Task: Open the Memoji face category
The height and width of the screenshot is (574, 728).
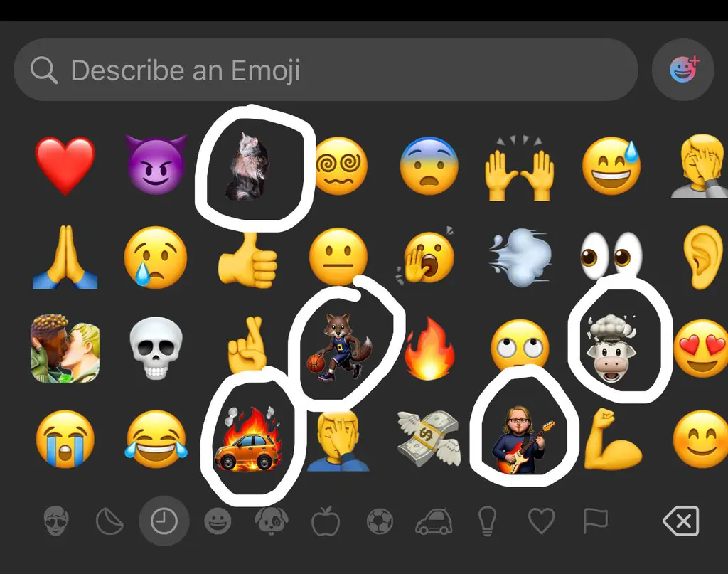Action: tap(56, 521)
